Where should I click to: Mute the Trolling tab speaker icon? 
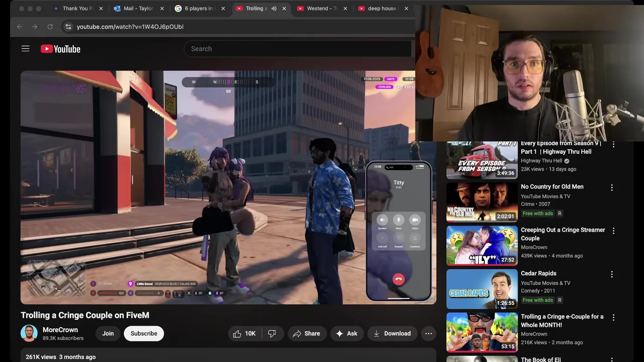pyautogui.click(x=274, y=9)
